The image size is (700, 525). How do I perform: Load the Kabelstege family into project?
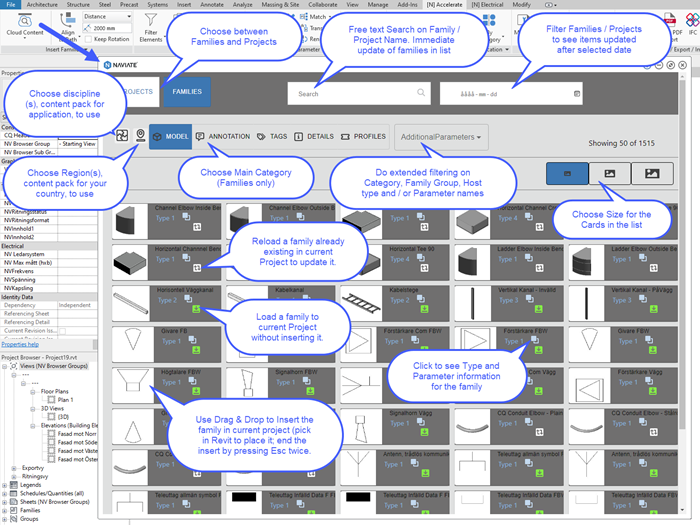point(425,309)
